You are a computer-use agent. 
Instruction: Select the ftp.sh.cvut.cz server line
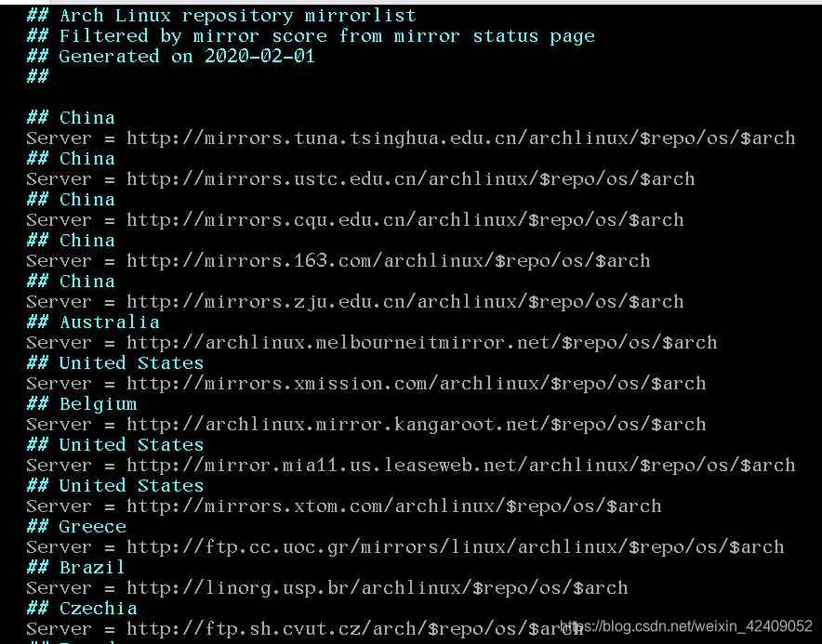coord(305,629)
